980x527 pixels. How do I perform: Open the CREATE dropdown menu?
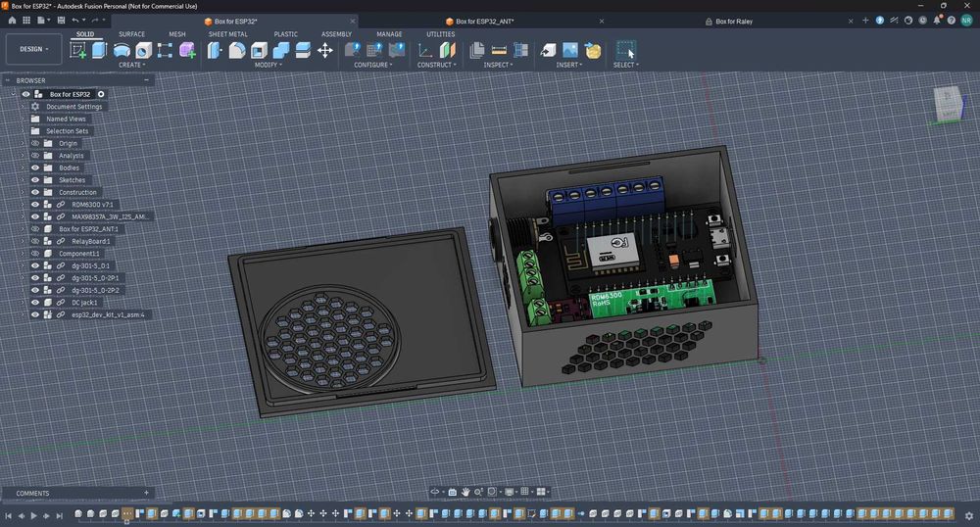tap(132, 65)
